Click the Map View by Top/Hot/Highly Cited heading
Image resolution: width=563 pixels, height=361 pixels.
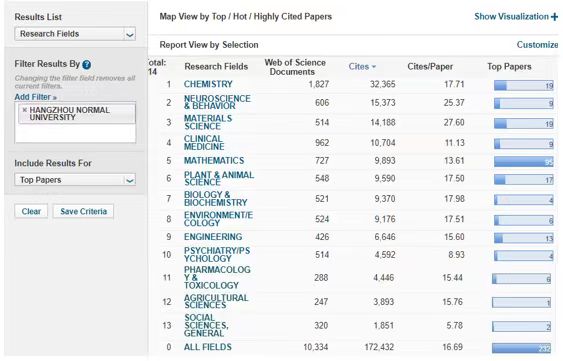246,17
